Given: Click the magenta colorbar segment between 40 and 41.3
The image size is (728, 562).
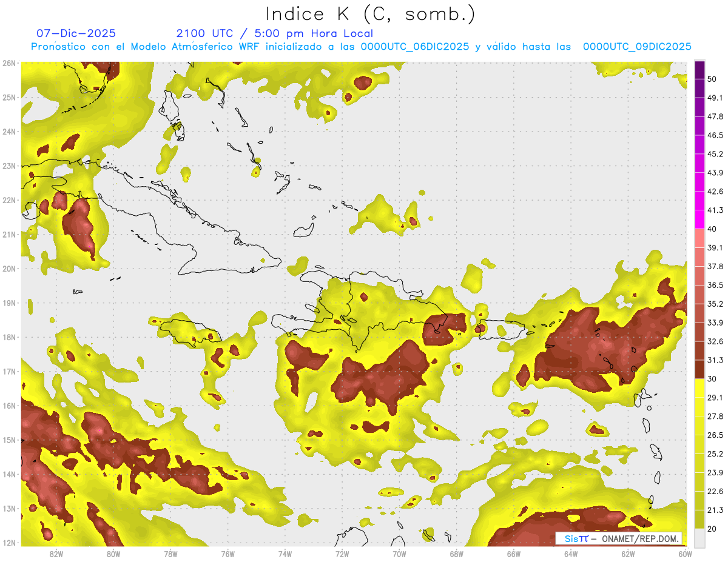Looking at the screenshot, I should (699, 219).
